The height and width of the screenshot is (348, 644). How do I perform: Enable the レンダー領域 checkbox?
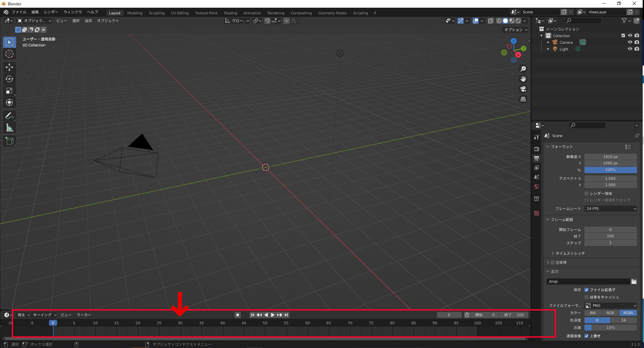tap(586, 194)
